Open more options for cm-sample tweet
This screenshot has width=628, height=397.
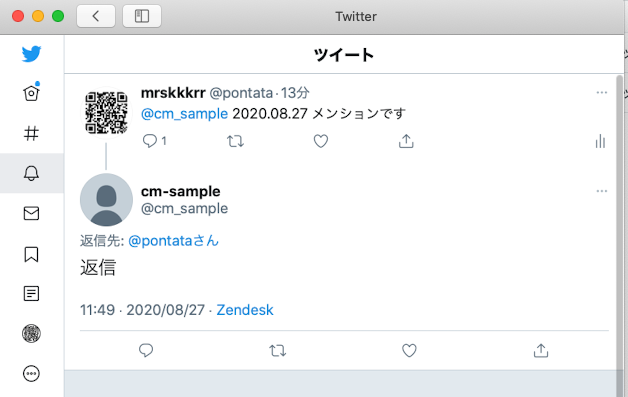602,191
